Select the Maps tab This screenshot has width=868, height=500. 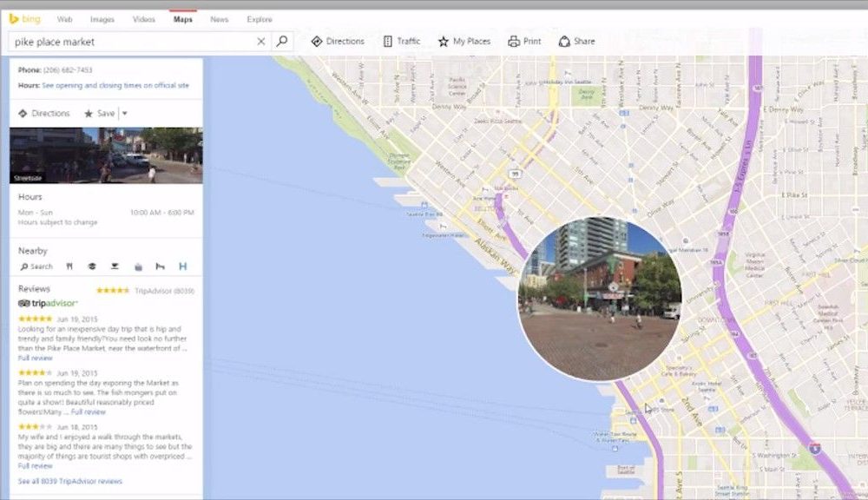182,19
